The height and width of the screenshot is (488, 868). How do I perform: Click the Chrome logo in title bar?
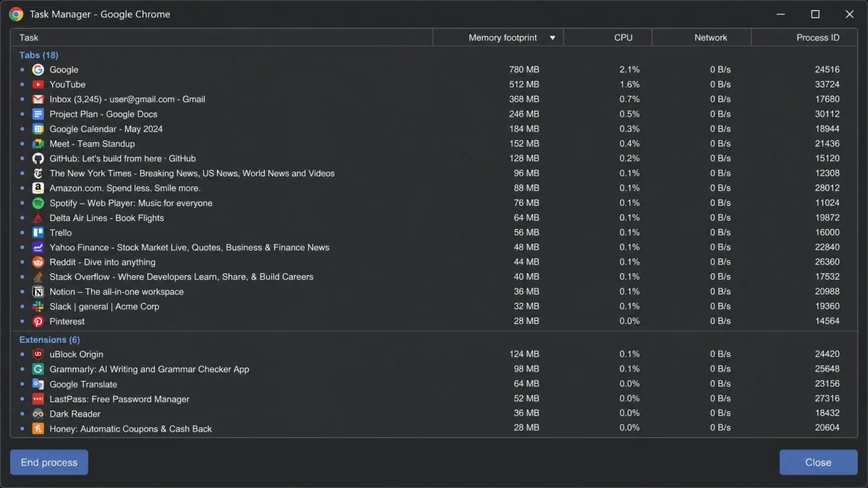pyautogui.click(x=16, y=14)
